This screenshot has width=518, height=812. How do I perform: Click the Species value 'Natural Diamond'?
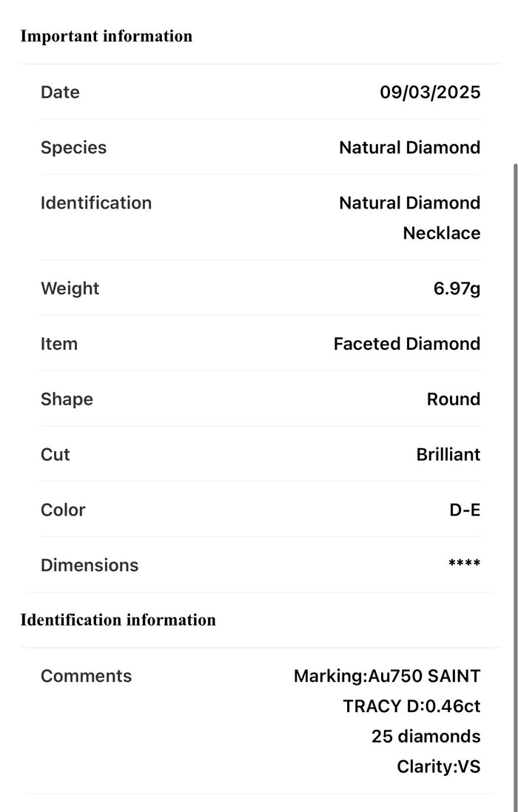409,148
